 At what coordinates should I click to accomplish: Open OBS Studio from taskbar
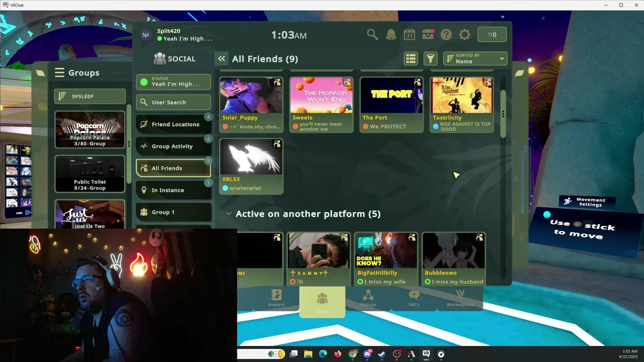point(397,354)
